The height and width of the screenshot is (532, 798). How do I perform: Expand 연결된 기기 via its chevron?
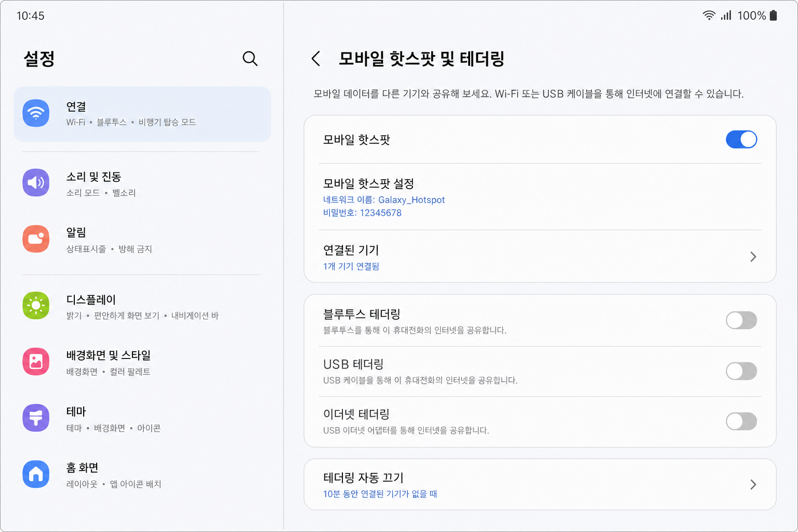pos(753,257)
